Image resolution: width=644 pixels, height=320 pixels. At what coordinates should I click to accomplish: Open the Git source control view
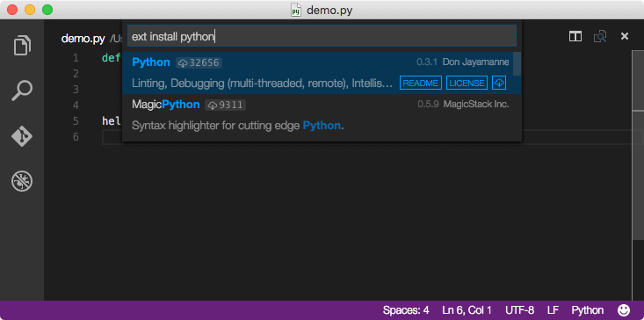(22, 136)
